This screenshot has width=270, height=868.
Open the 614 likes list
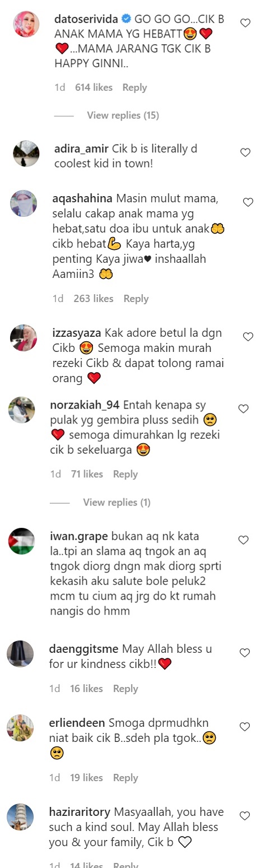point(94,87)
